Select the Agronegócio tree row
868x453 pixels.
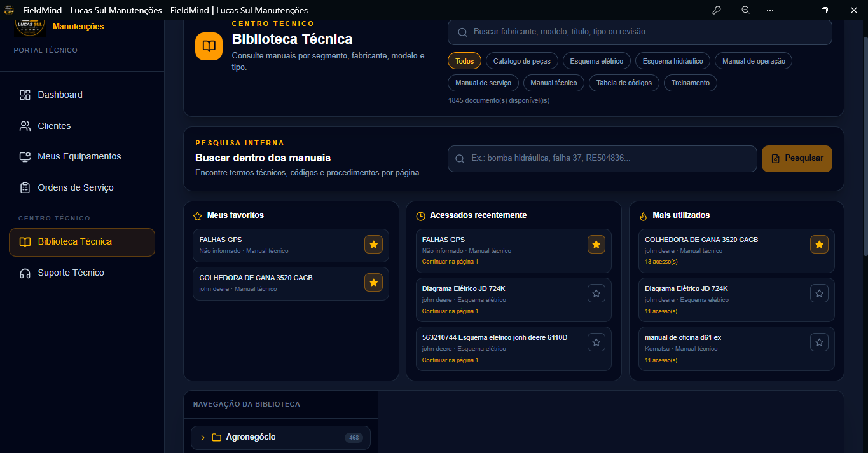click(280, 438)
